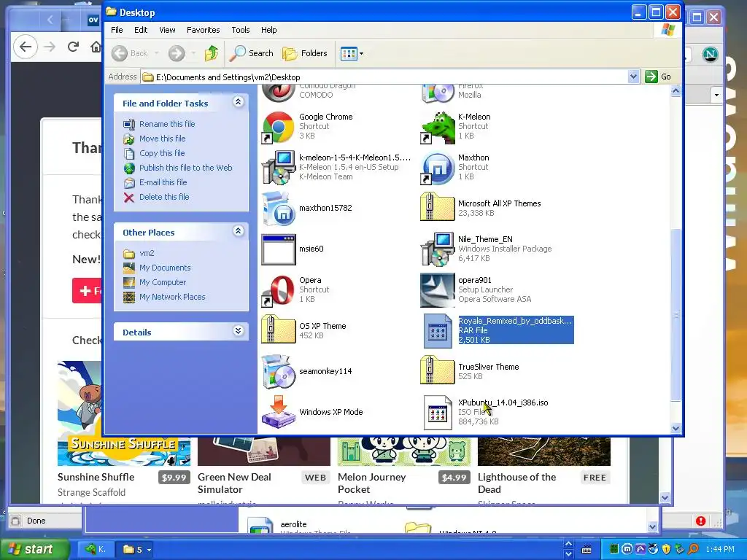Select the TrueSliver Theme zip icon
The image size is (747, 560).
point(438,370)
